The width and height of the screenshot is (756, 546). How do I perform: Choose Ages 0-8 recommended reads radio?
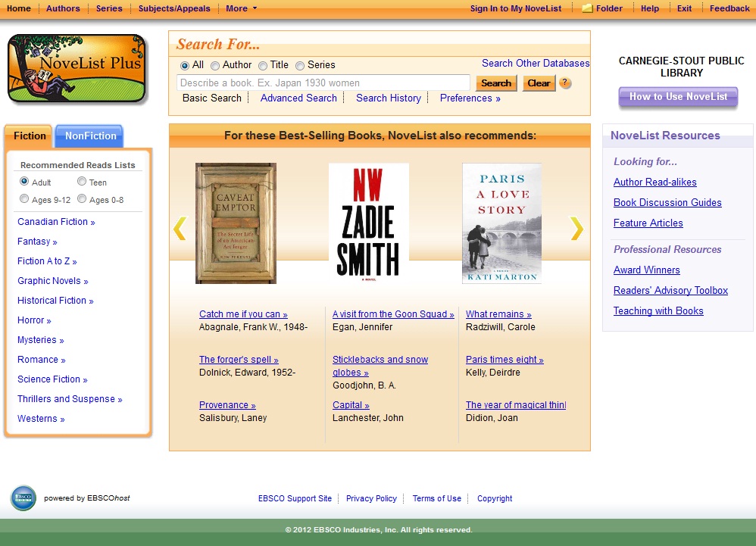[x=82, y=198]
